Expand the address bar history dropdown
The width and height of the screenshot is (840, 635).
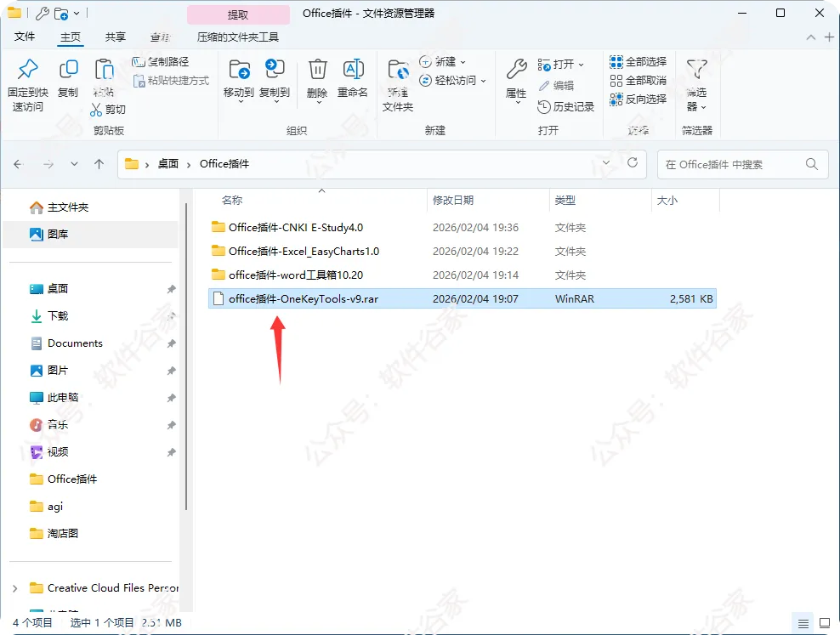click(x=606, y=162)
